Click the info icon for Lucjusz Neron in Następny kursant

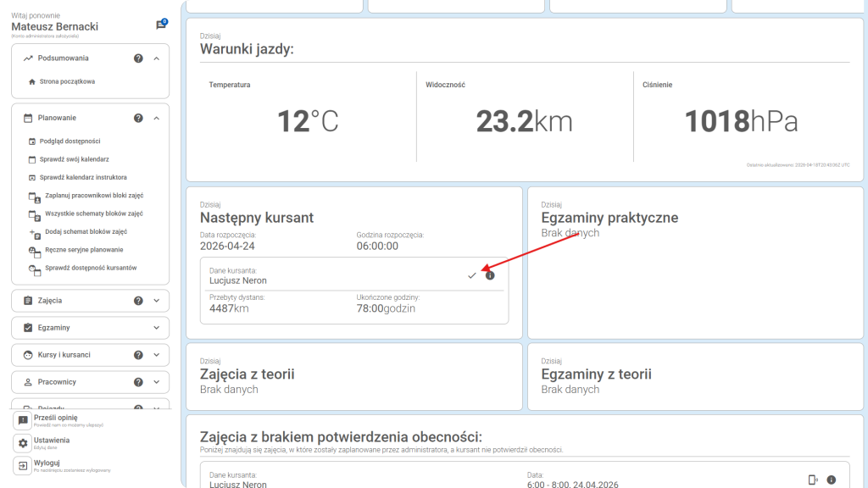[490, 275]
